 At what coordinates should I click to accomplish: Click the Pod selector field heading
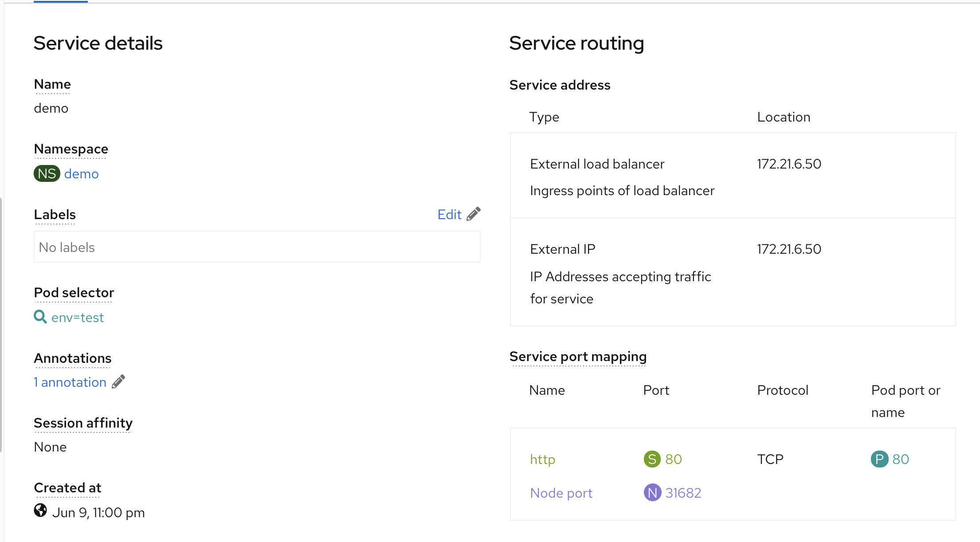[74, 293]
